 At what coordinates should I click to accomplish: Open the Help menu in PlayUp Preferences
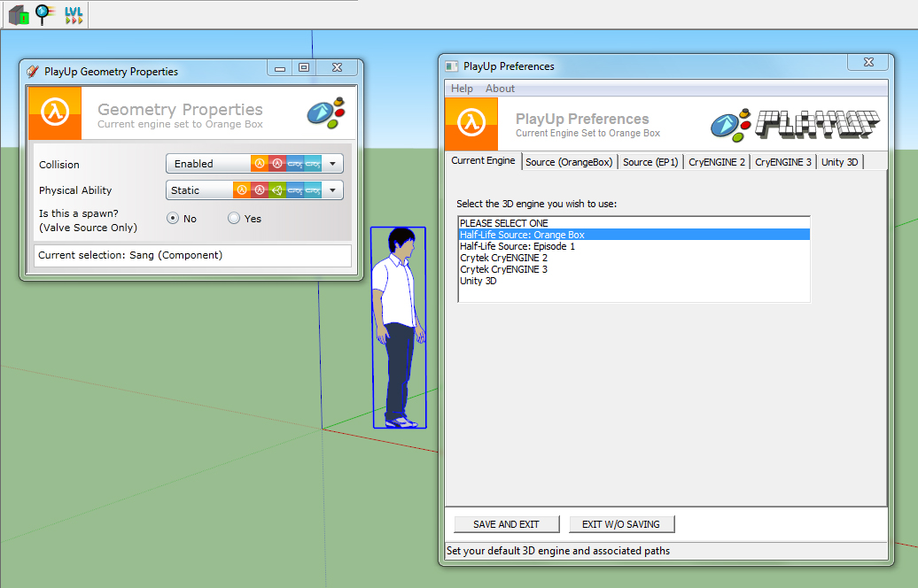pos(462,89)
